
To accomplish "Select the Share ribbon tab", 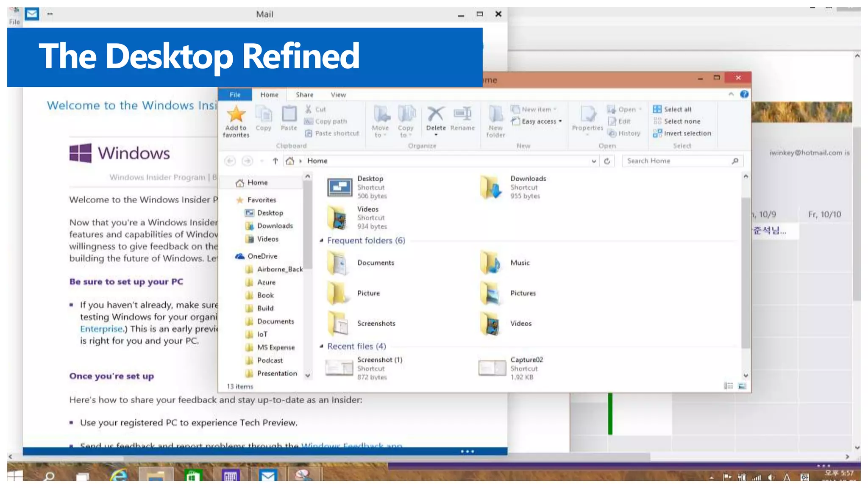I will click(x=305, y=94).
